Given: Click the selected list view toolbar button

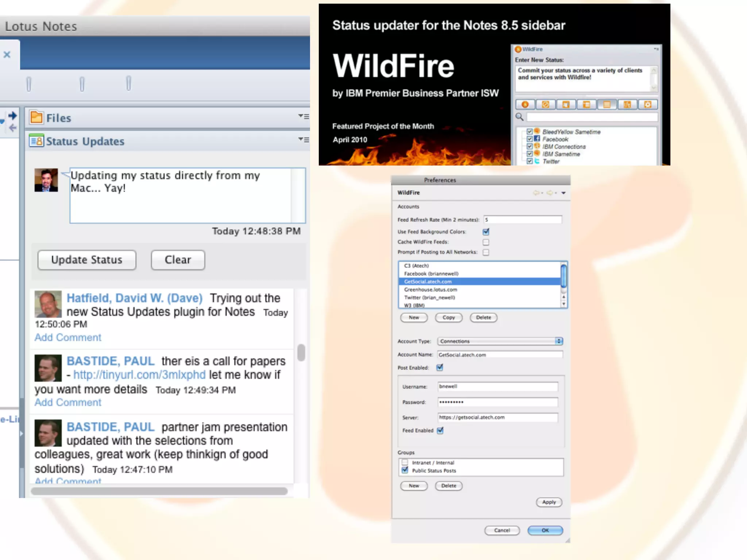Looking at the screenshot, I should 607,105.
